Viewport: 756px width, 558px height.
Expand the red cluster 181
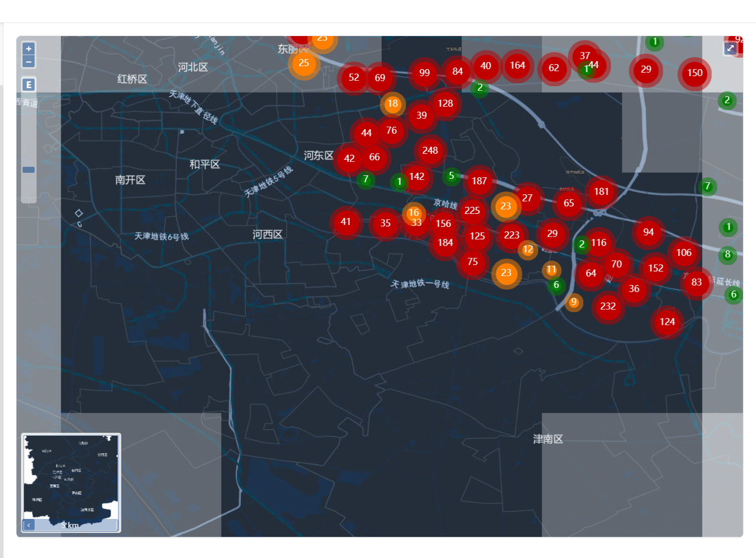(601, 191)
